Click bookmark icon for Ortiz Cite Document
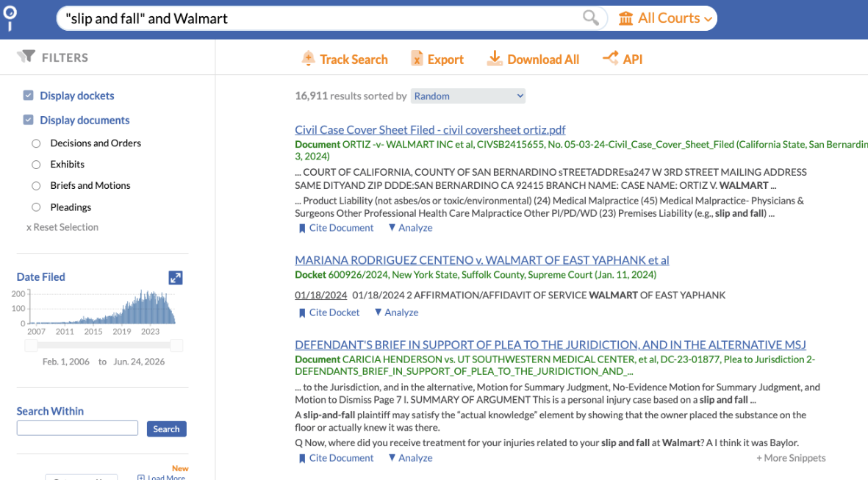The height and width of the screenshot is (480, 868). (301, 228)
